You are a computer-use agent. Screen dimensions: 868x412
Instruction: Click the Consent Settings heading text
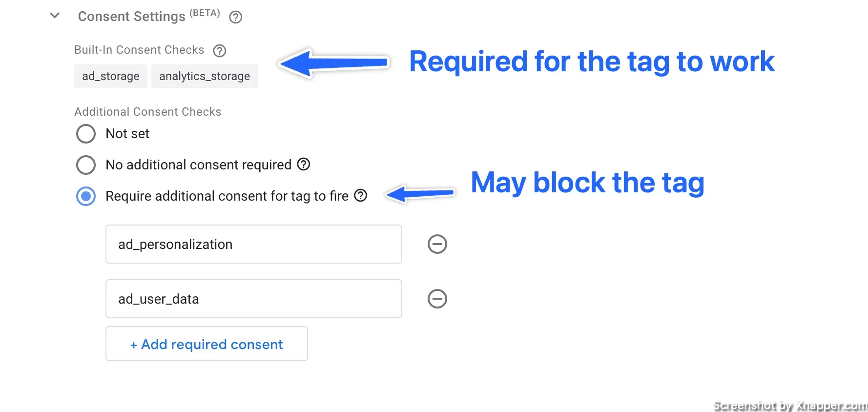click(131, 17)
